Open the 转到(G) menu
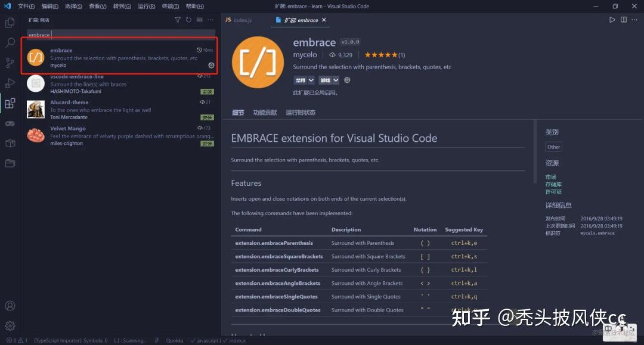This screenshot has width=644, height=345. [x=122, y=6]
